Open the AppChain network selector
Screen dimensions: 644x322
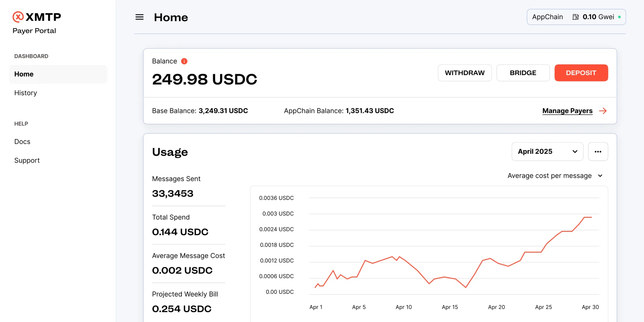click(576, 17)
